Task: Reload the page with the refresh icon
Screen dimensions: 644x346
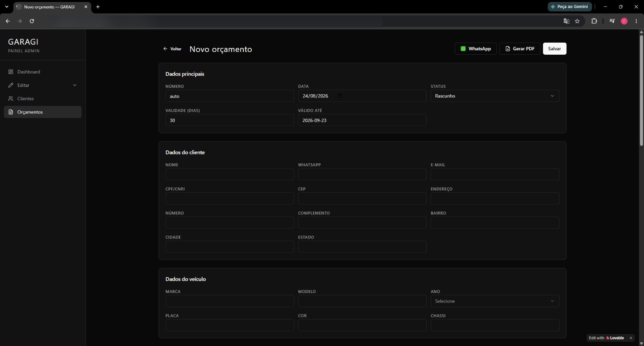Action: 32,21
